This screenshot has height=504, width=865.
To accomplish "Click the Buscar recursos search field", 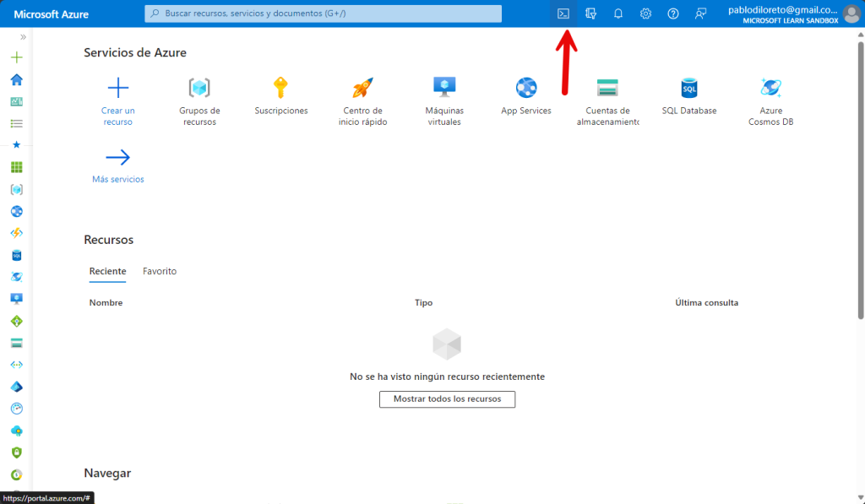I will [324, 14].
